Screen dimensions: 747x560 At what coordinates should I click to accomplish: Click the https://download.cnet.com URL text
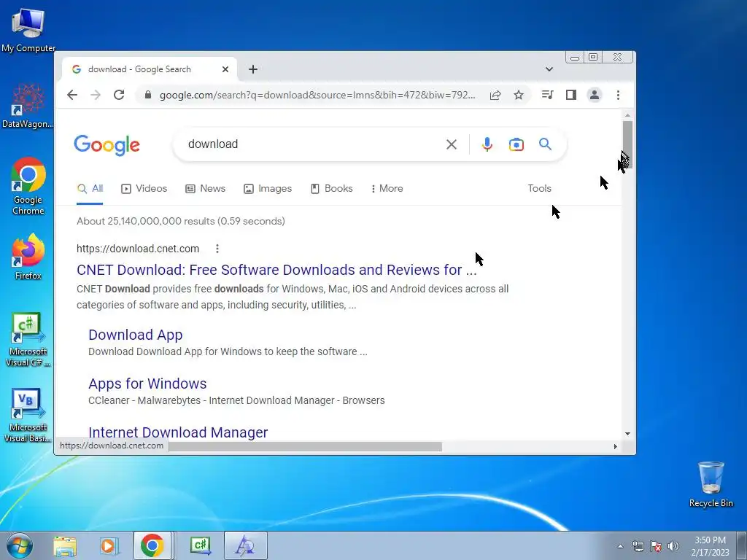(x=138, y=249)
